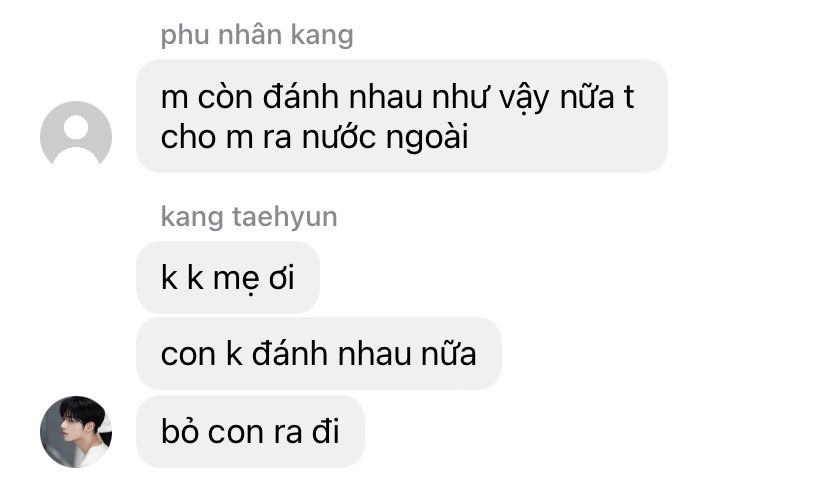This screenshot has height=493, width=828.
Task: Click the word 'nữa' in 'con k đánh nhau nữa'
Action: point(449,354)
